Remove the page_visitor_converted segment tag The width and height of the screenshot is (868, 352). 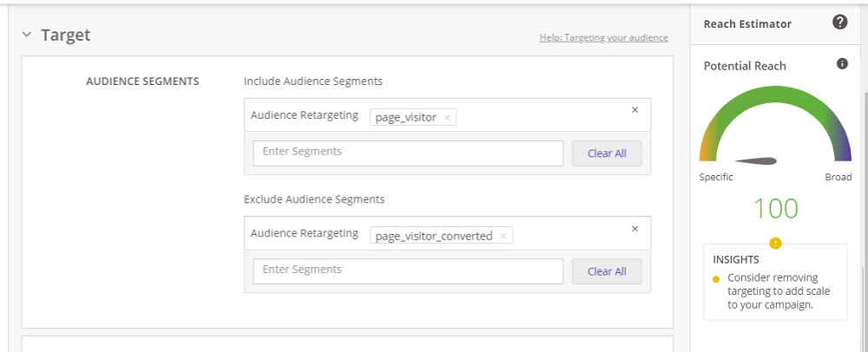[503, 236]
